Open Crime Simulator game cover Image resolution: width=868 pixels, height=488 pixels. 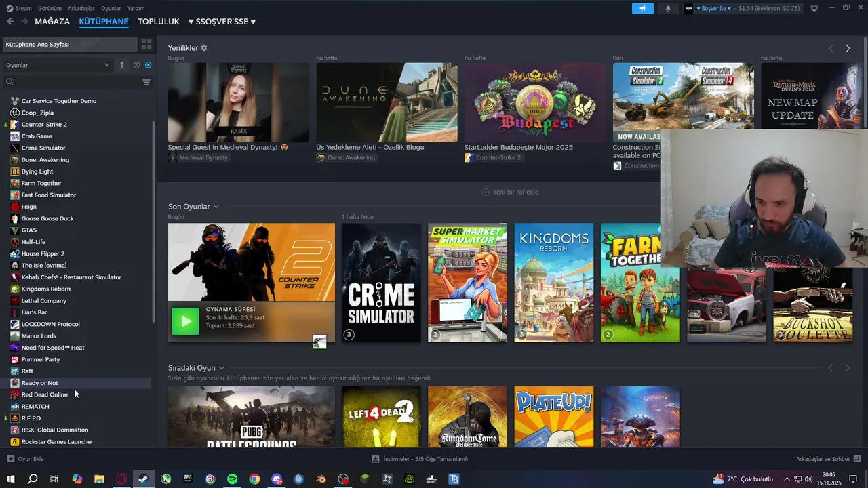[381, 283]
